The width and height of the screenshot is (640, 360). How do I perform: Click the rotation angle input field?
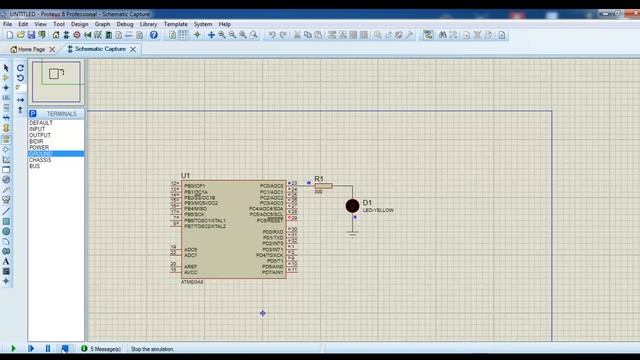point(21,88)
